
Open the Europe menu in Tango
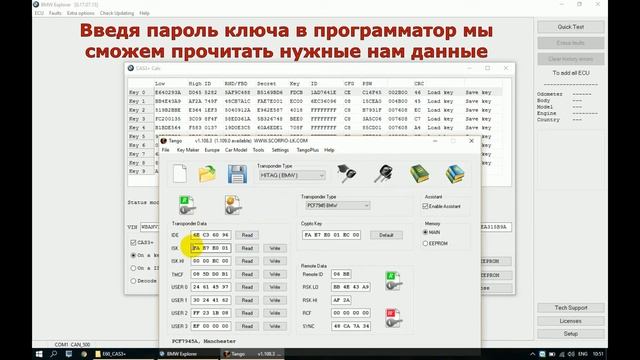tap(212, 150)
